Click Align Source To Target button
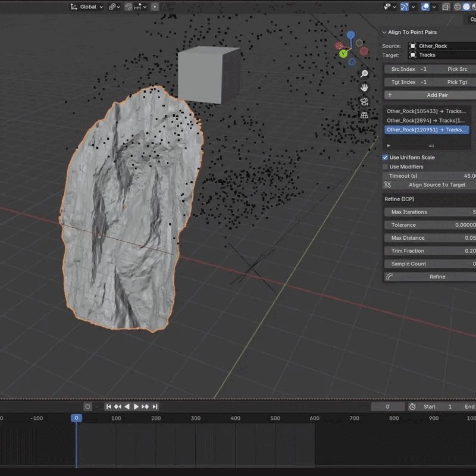Screen dimensions: 476x476 coord(437,185)
